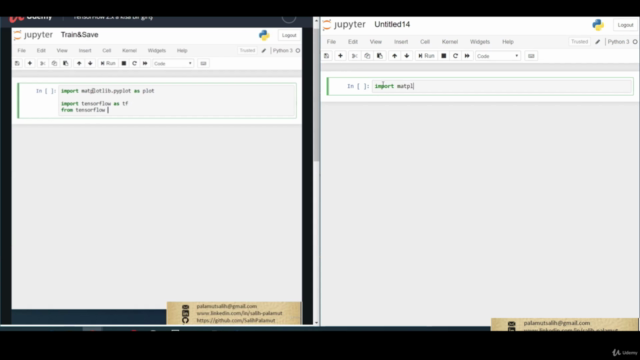This screenshot has height=360, width=640.
Task: Open File menu in Untitled14 notebook
Action: [331, 42]
